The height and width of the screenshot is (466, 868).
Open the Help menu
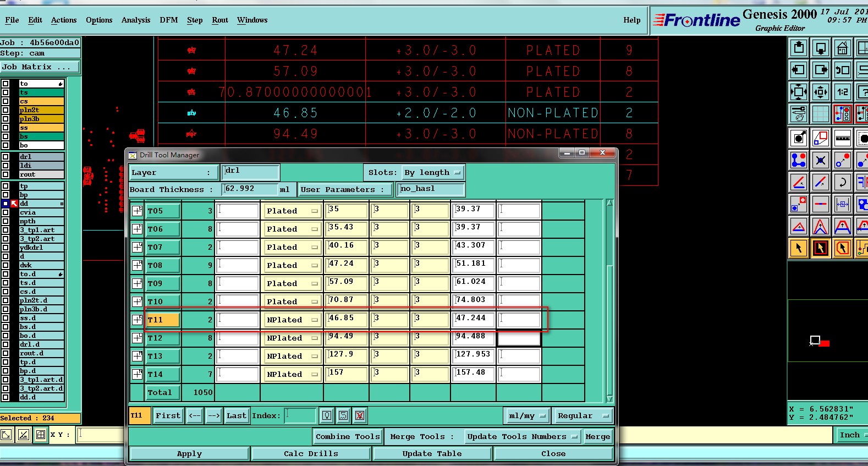(632, 20)
